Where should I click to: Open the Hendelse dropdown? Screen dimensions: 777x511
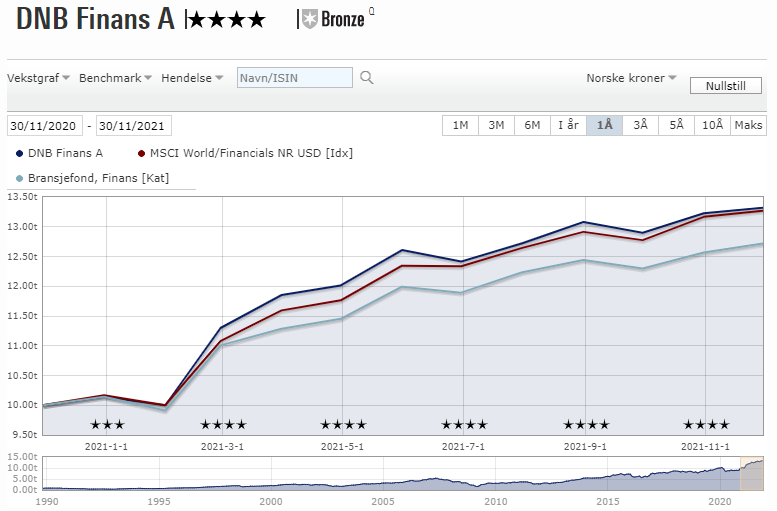coord(192,78)
